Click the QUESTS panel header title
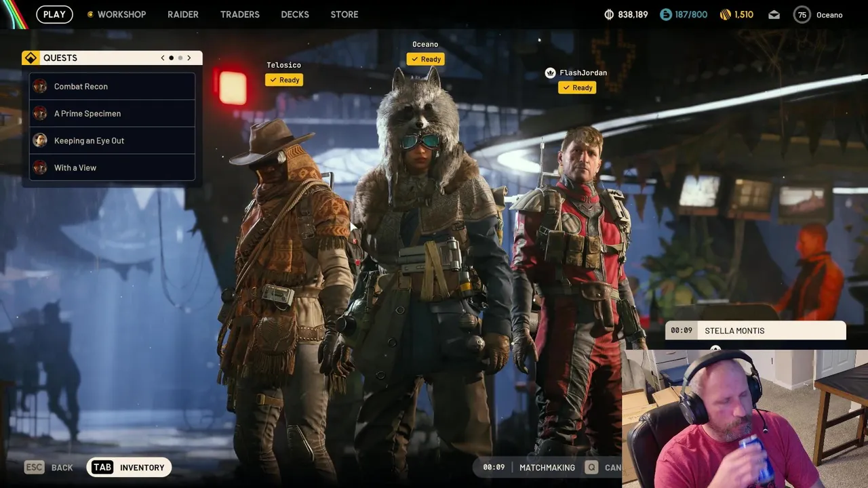The width and height of the screenshot is (868, 488). (60, 58)
